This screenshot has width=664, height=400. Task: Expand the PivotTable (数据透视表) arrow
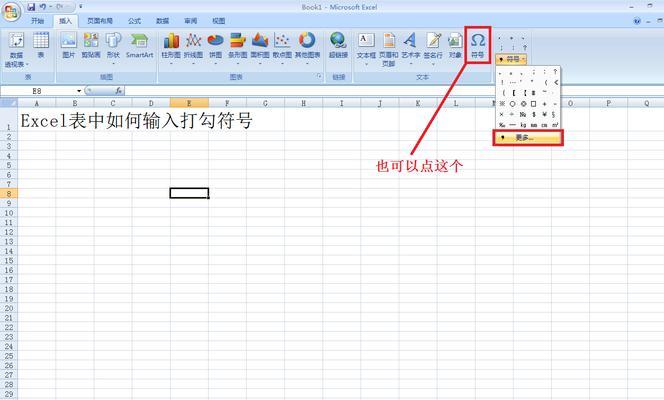click(27, 64)
